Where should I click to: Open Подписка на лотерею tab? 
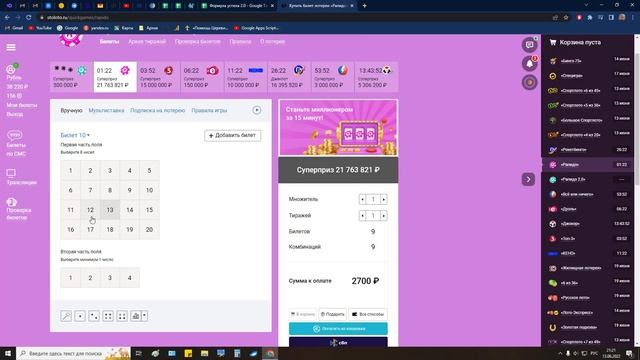[x=158, y=111]
